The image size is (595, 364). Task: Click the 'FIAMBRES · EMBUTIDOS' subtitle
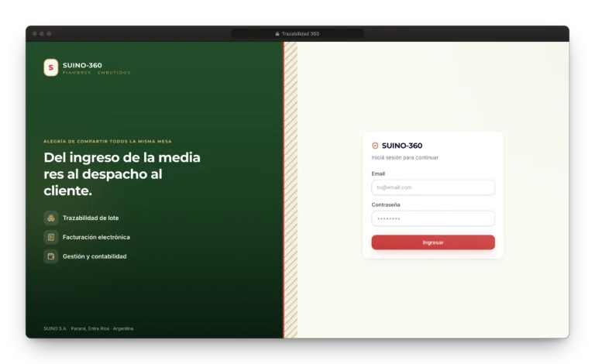[96, 73]
